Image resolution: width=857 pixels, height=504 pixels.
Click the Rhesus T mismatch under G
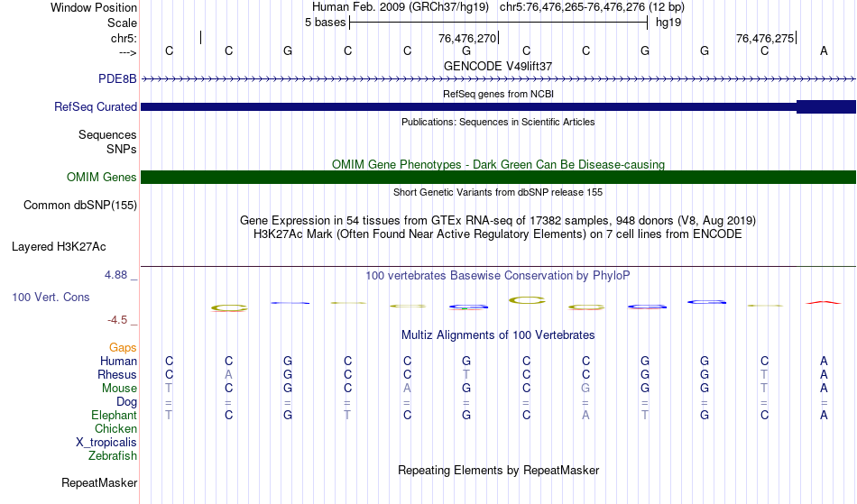466,374
